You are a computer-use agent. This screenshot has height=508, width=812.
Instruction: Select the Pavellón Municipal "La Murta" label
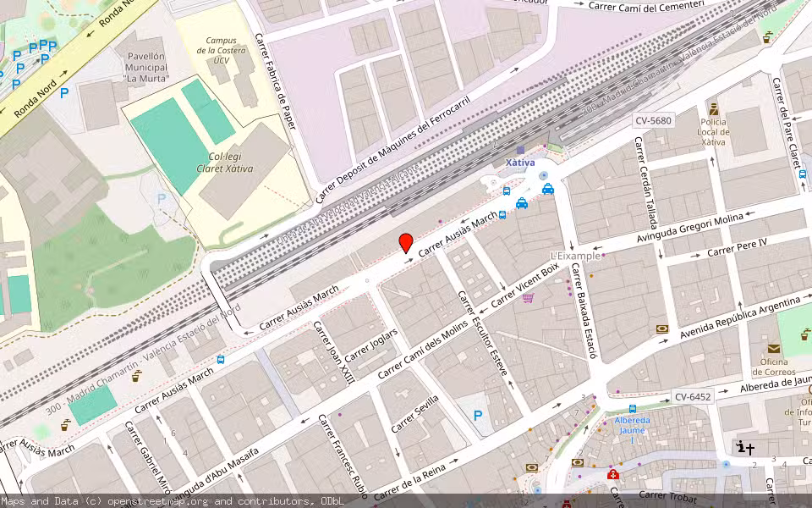pos(146,68)
